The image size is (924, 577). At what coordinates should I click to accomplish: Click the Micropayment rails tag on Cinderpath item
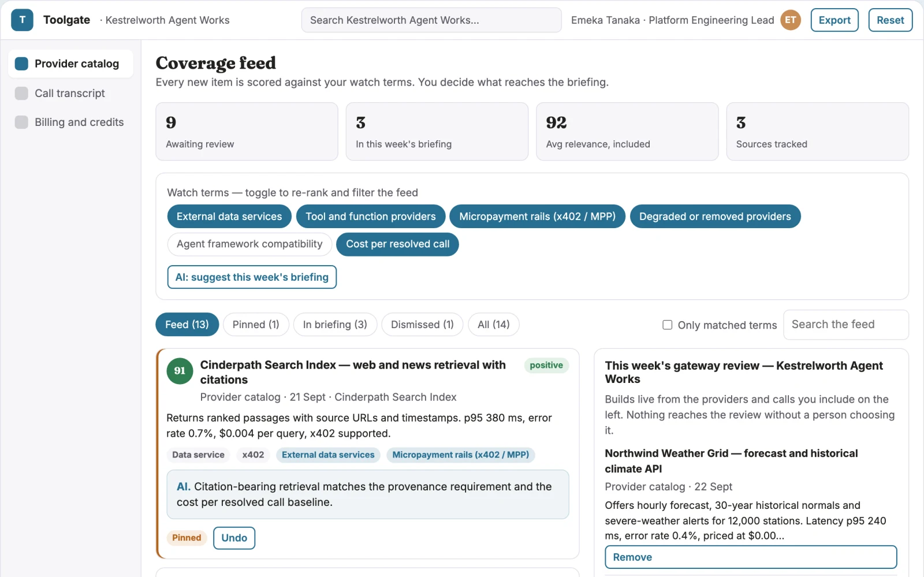tap(461, 455)
